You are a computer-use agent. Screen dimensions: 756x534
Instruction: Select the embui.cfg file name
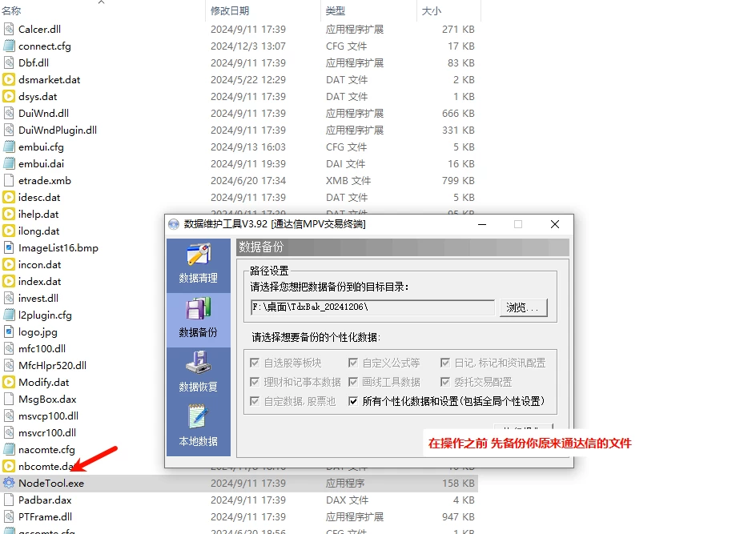coord(41,147)
